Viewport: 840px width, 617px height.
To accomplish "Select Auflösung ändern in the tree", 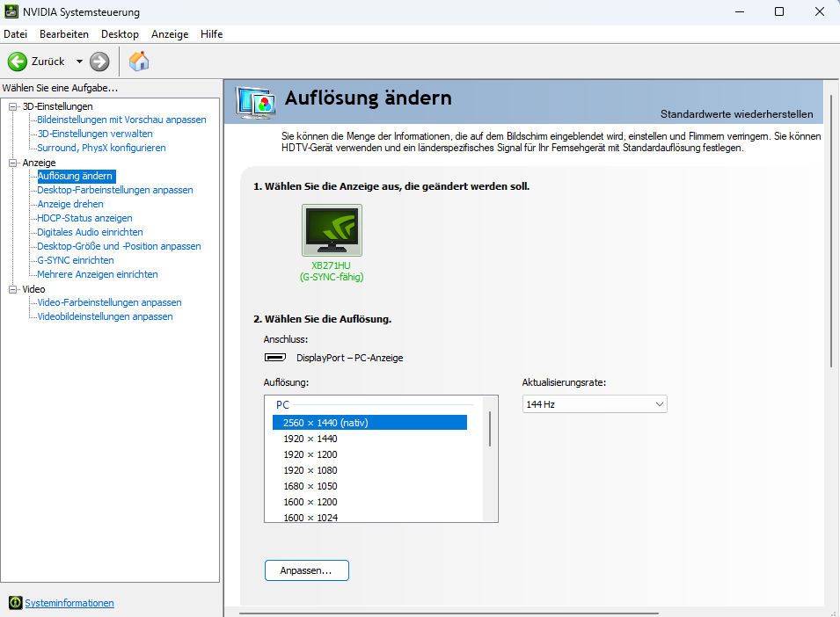I will tap(75, 176).
